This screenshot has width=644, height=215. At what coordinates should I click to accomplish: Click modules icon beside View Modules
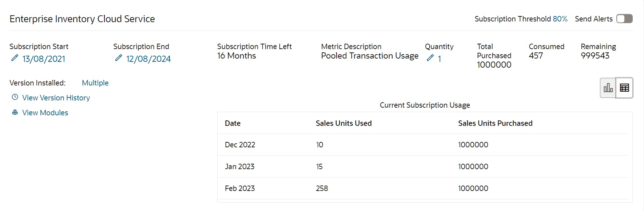(15, 112)
